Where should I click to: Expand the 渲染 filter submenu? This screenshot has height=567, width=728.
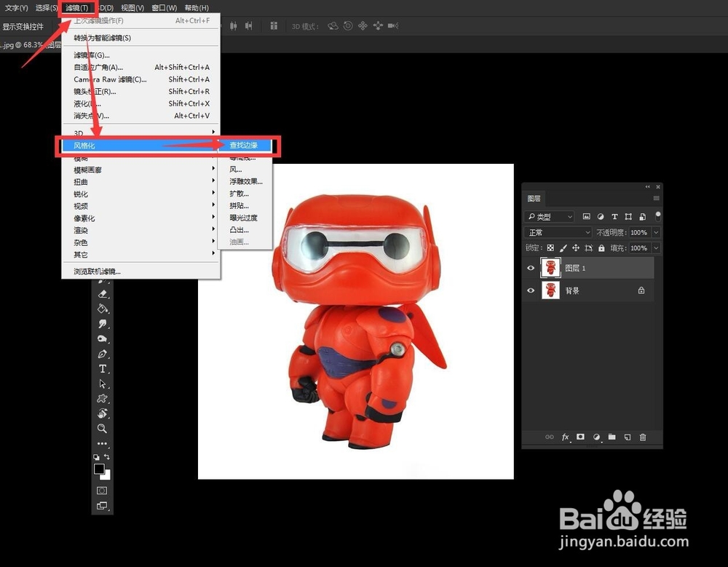(141, 230)
